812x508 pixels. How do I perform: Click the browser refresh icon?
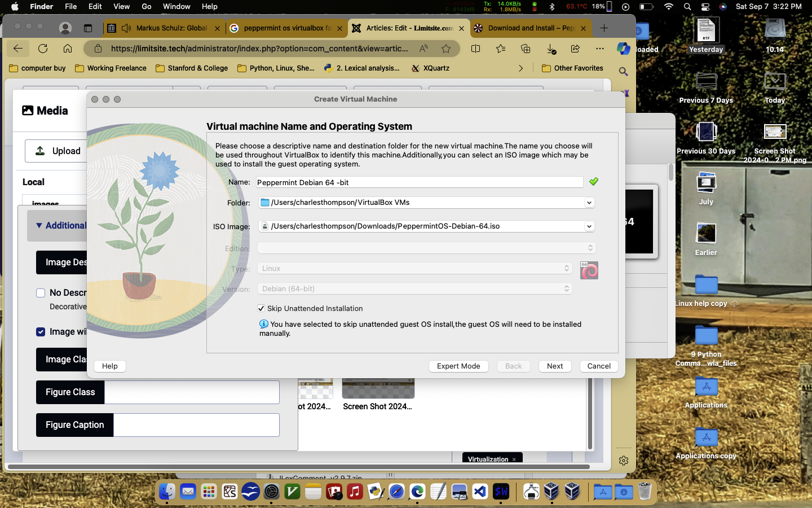tap(43, 49)
